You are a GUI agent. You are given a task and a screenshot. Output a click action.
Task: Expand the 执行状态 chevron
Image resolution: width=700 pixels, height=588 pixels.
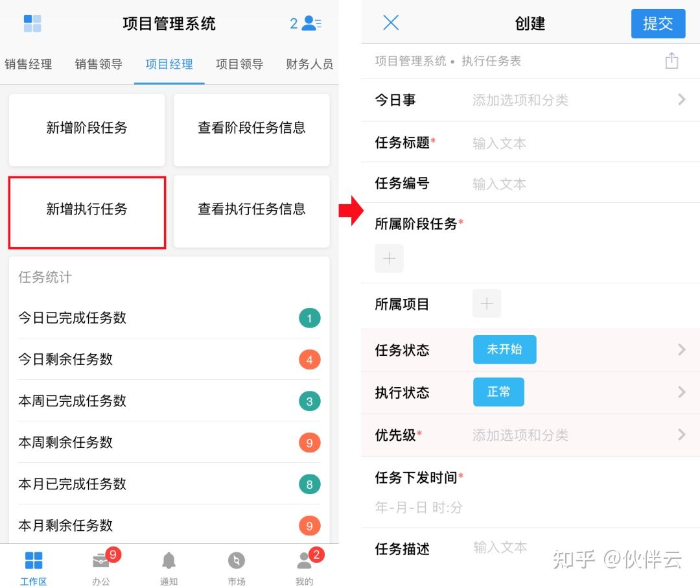point(681,392)
